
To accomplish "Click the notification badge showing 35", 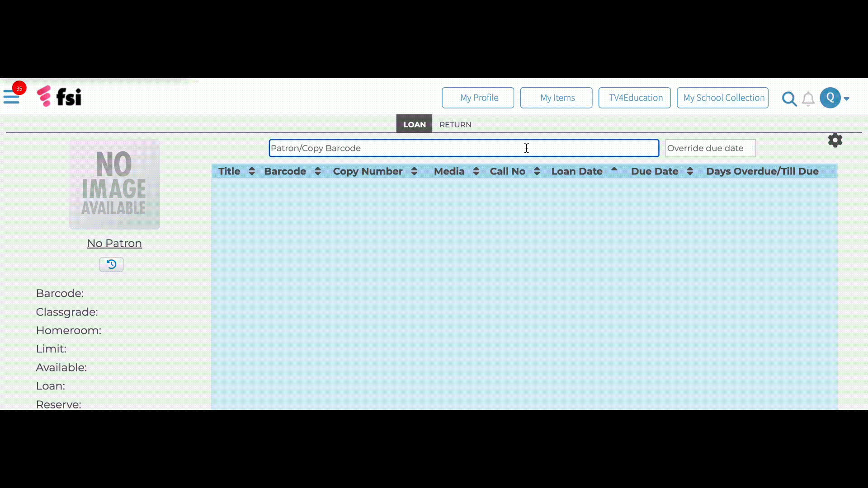I will coord(19,88).
